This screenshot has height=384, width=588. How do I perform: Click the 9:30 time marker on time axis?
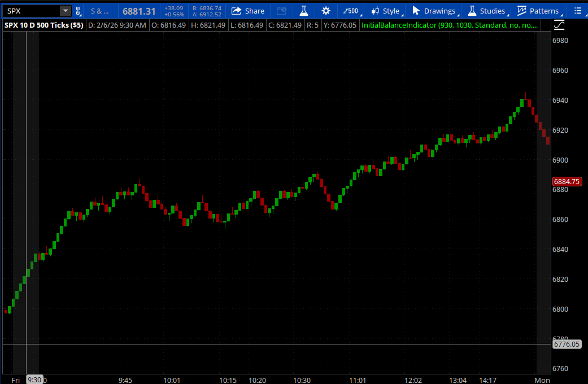(34, 380)
